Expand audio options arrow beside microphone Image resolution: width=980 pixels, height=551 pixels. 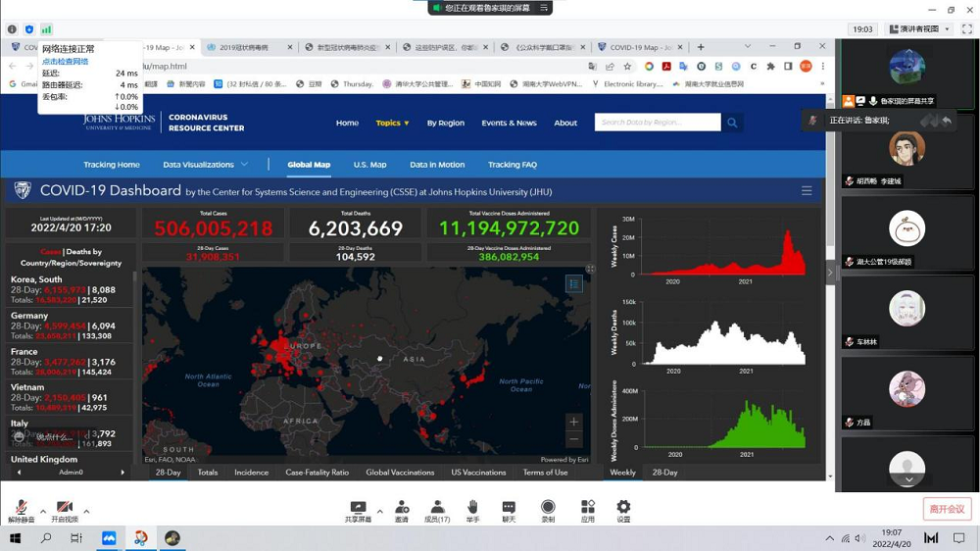tap(42, 511)
